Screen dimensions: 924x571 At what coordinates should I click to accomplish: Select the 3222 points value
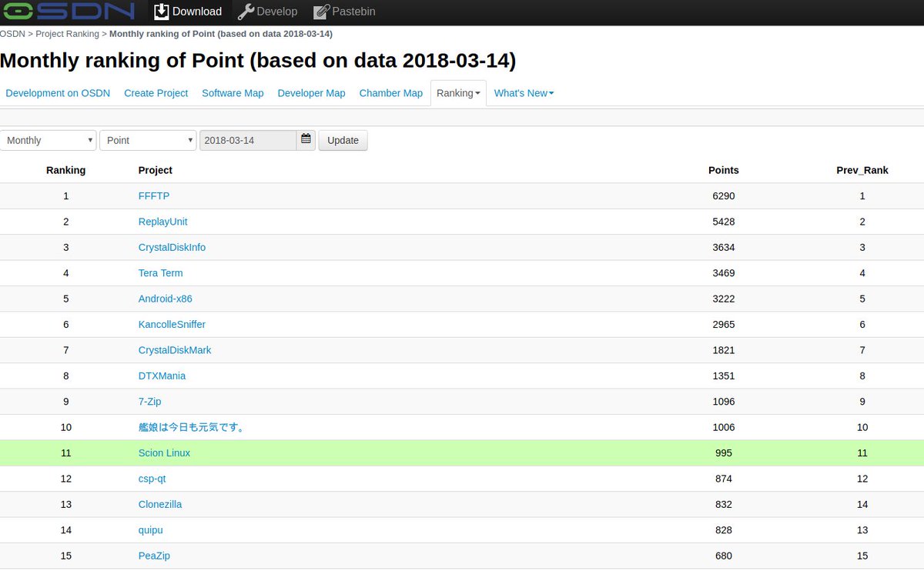(x=724, y=299)
